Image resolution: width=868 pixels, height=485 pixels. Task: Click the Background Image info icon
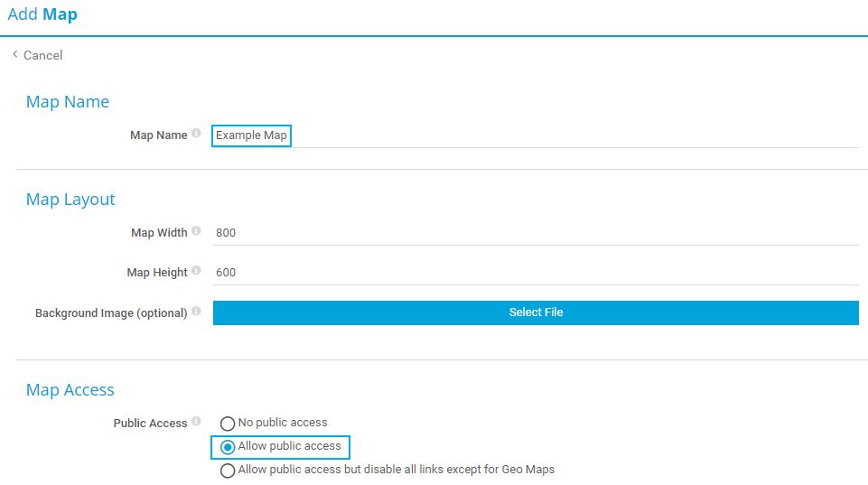click(196, 312)
